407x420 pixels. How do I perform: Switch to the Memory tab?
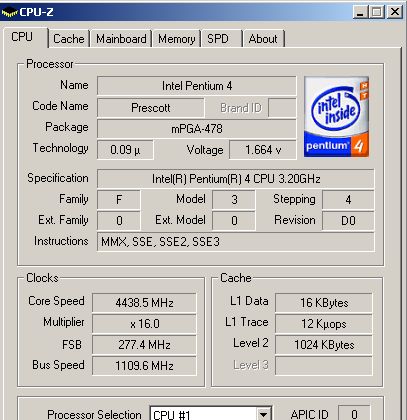point(177,39)
